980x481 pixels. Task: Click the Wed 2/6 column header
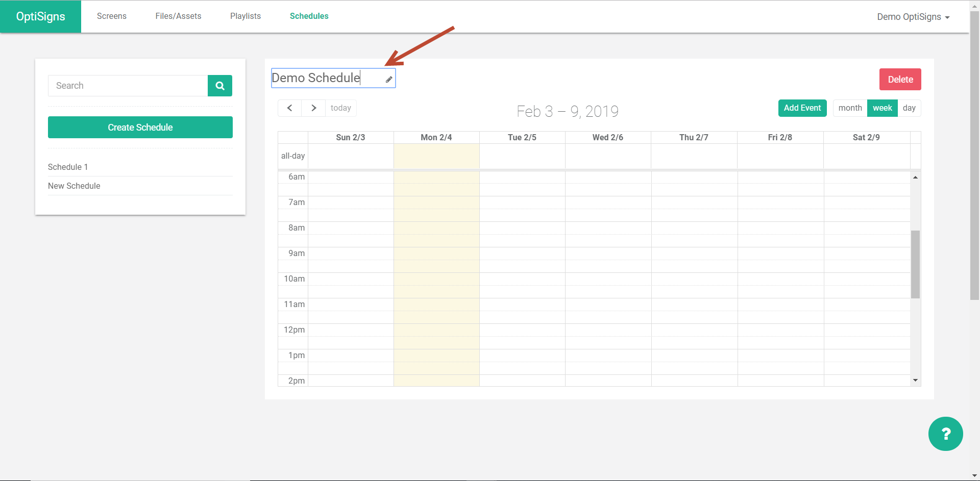[x=608, y=137]
